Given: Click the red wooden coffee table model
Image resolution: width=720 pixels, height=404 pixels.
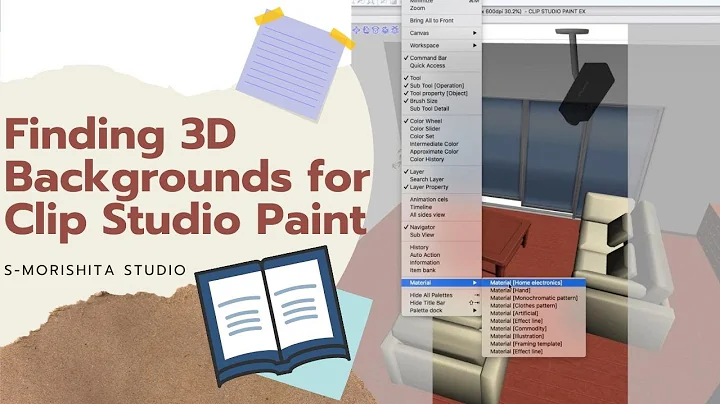Looking at the screenshot, I should point(505,241).
